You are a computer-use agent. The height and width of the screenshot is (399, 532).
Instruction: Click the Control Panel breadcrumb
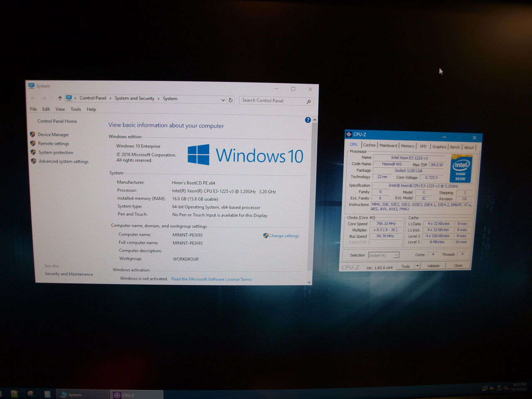[93, 98]
